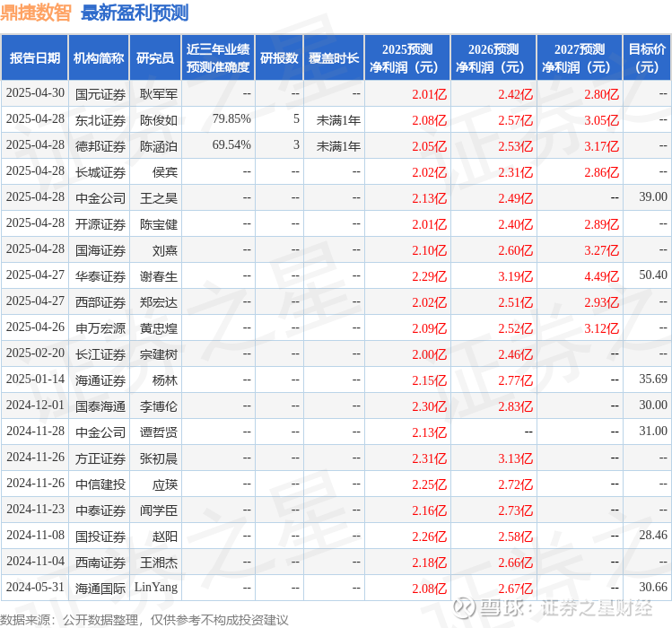
Task: Select the 国投证券 institution cell
Action: [100, 536]
